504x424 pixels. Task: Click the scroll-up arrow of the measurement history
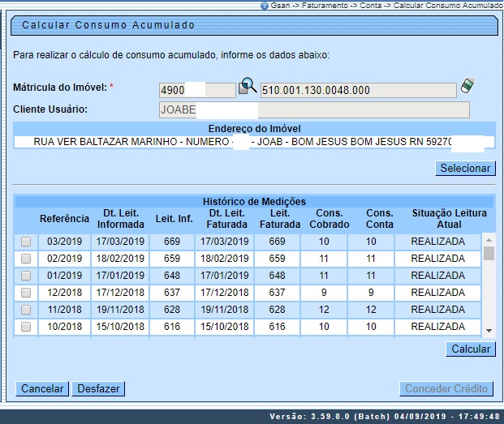pos(489,240)
